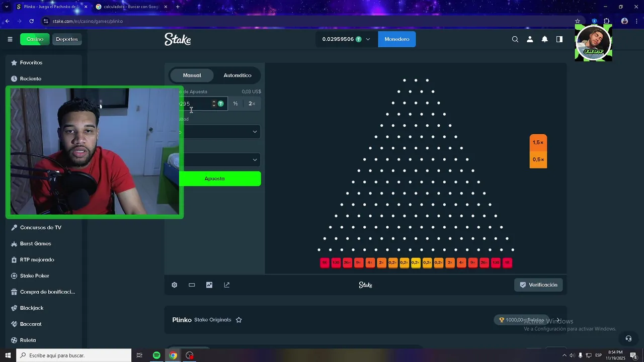This screenshot has height=362, width=644.
Task: Open RTP mejorado category
Action: point(44,260)
